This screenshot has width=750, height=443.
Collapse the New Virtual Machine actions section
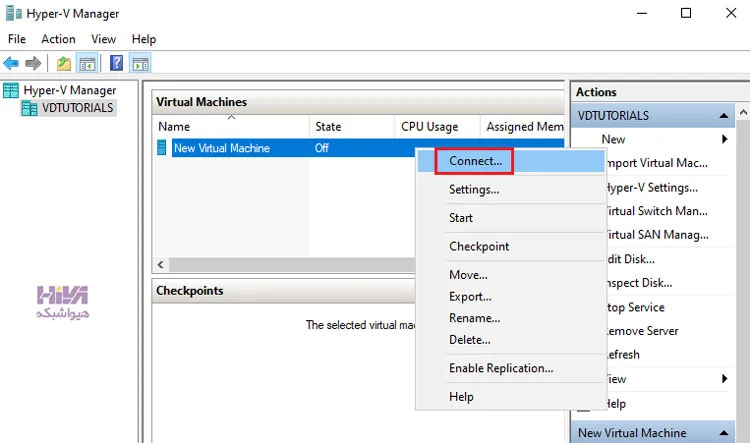tap(724, 433)
